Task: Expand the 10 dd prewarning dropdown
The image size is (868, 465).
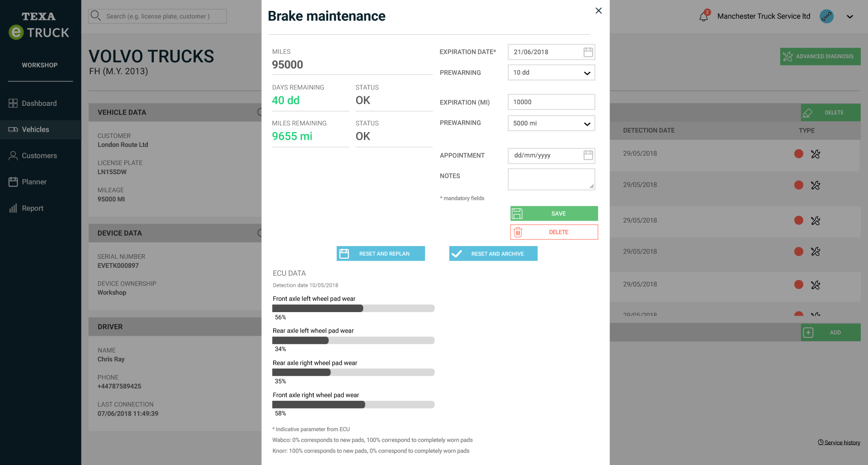Action: pos(551,72)
